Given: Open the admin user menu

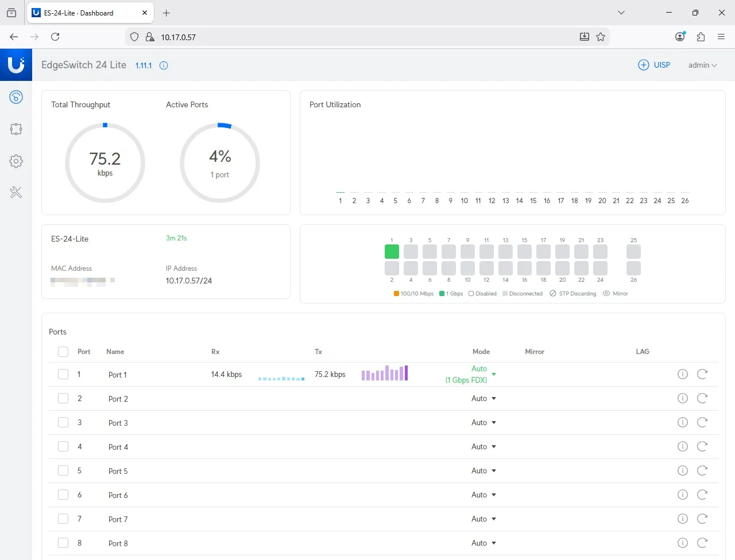Looking at the screenshot, I should tap(702, 65).
